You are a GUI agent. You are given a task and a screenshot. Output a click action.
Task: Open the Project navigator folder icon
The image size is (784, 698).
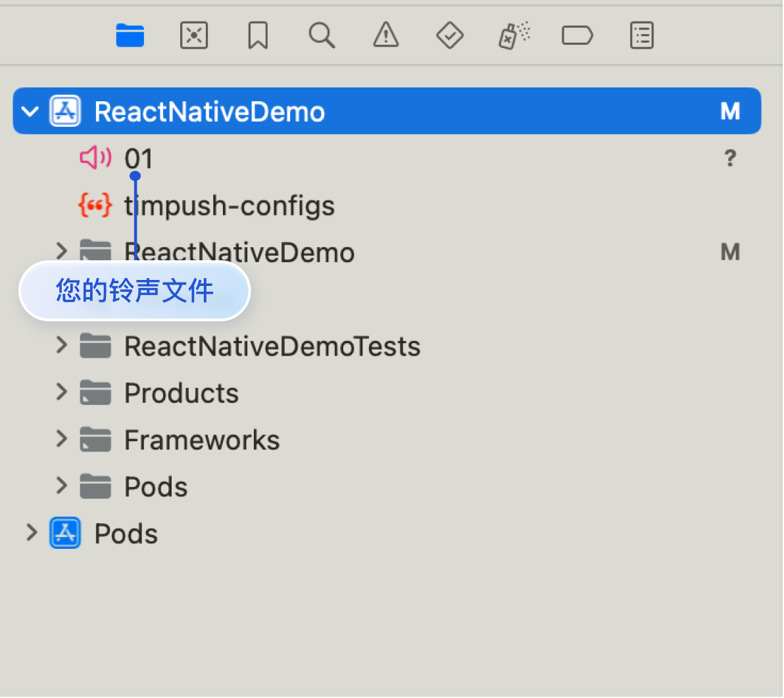(130, 35)
